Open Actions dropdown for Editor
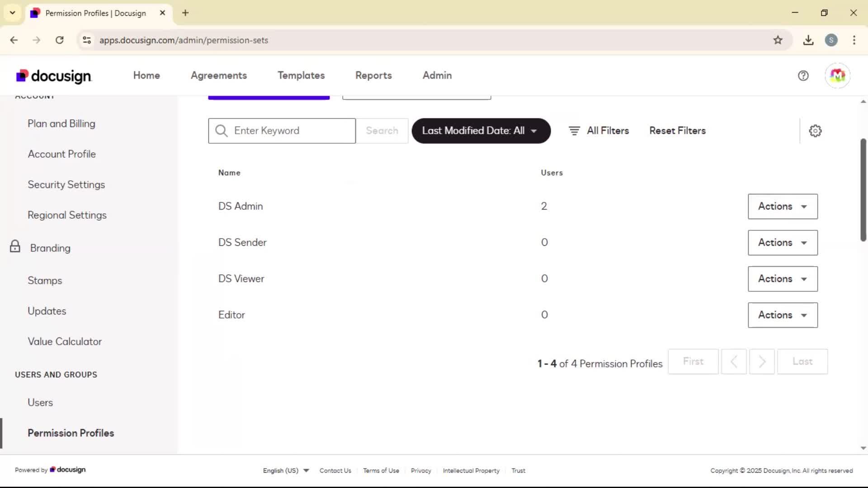The height and width of the screenshot is (488, 868). [x=783, y=315]
